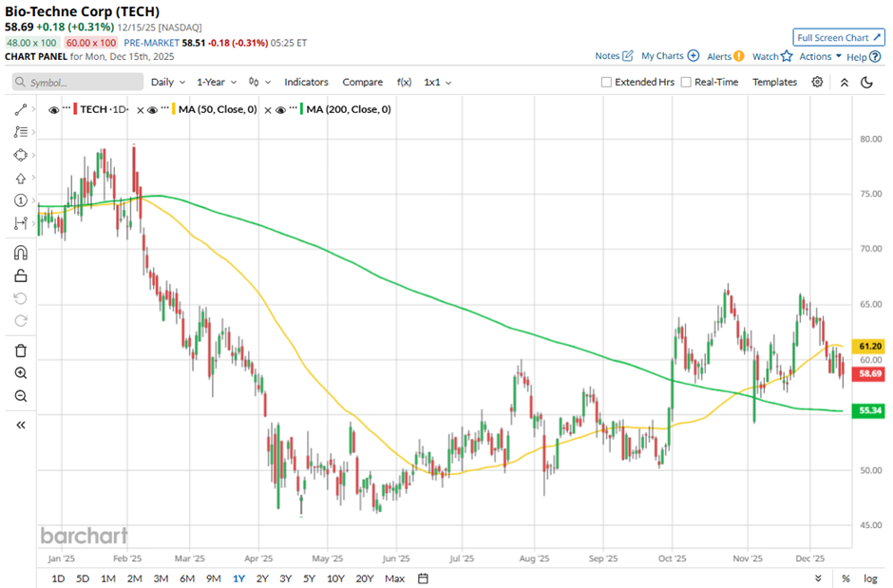The image size is (893, 588).
Task: Open the Templates menu
Action: (774, 82)
